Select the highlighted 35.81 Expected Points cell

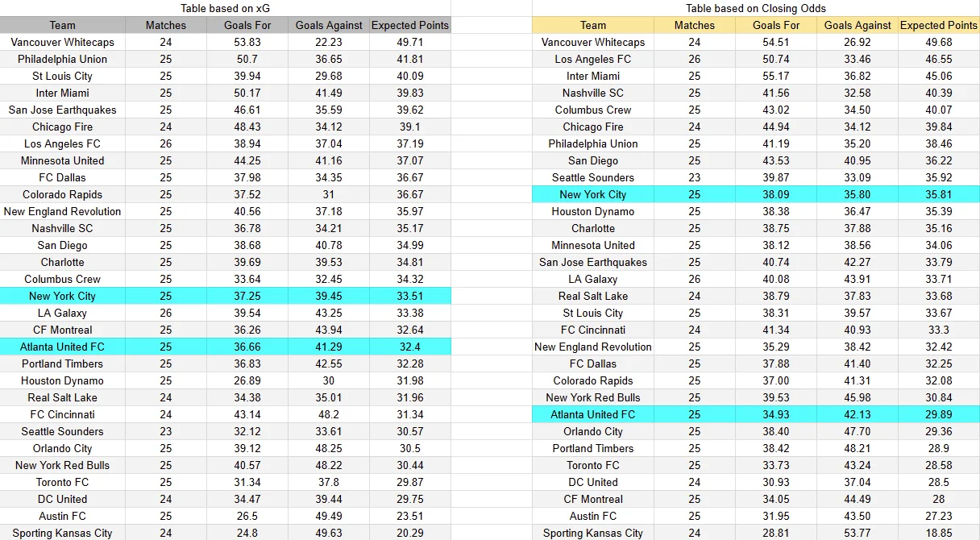click(939, 194)
